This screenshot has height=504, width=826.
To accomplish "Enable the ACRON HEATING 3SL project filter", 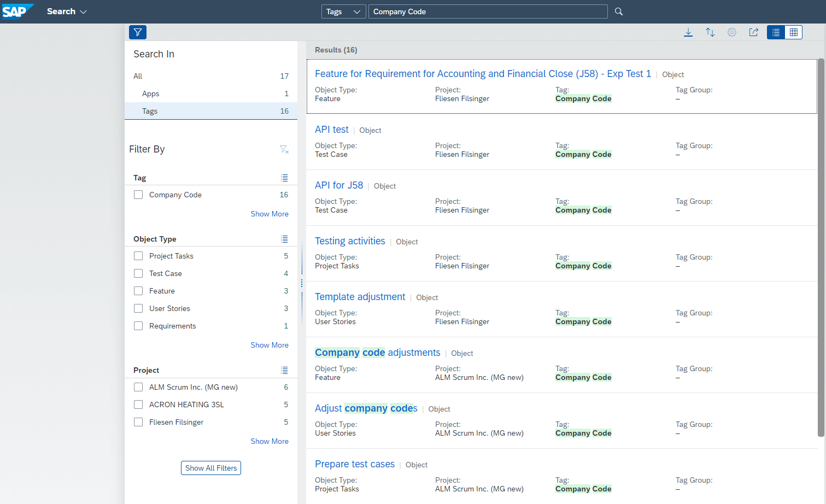I will pyautogui.click(x=138, y=404).
